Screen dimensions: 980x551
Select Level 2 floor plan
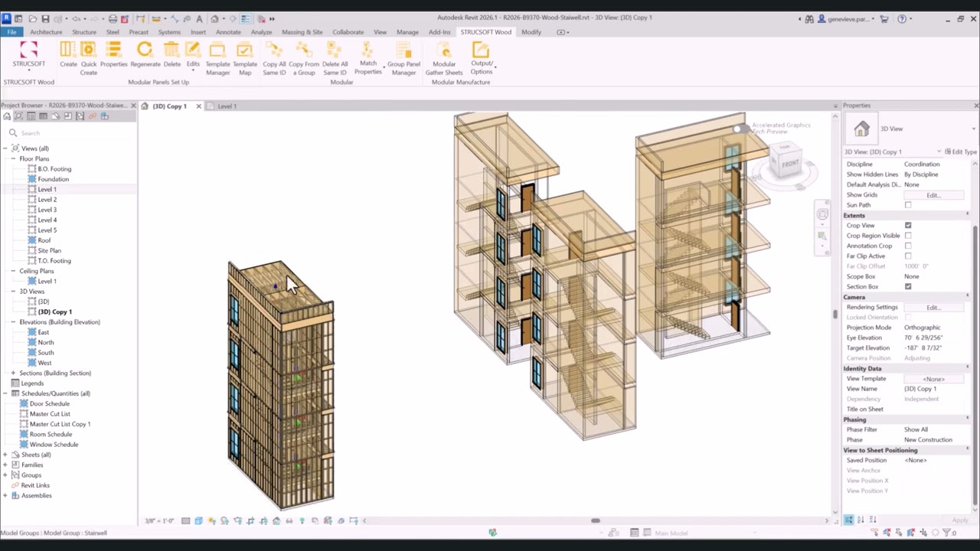(47, 200)
